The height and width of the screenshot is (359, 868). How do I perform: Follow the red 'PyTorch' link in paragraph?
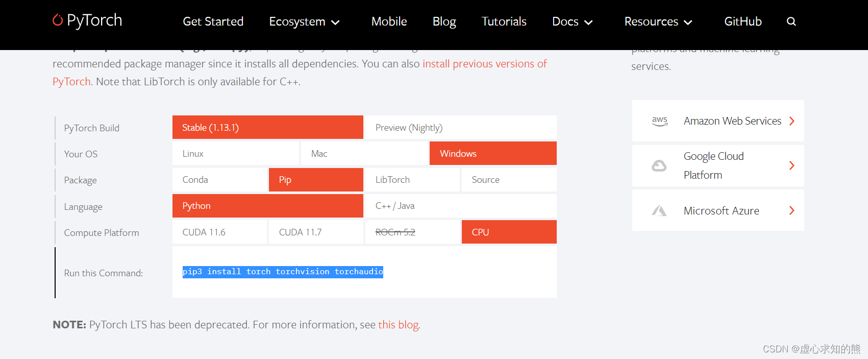pyautogui.click(x=71, y=82)
